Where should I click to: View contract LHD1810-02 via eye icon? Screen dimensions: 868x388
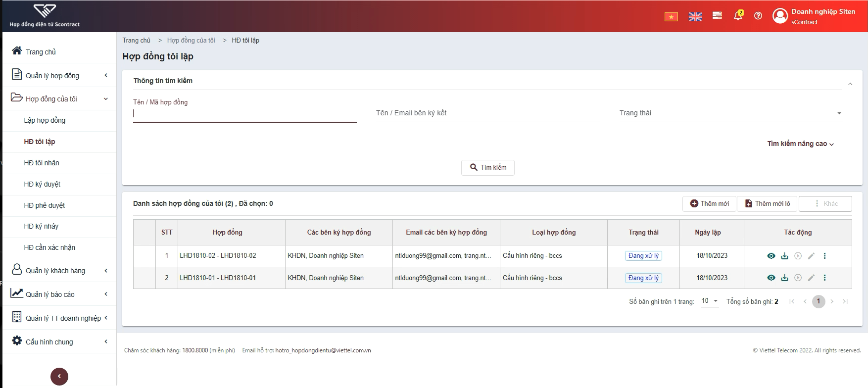[x=771, y=256]
